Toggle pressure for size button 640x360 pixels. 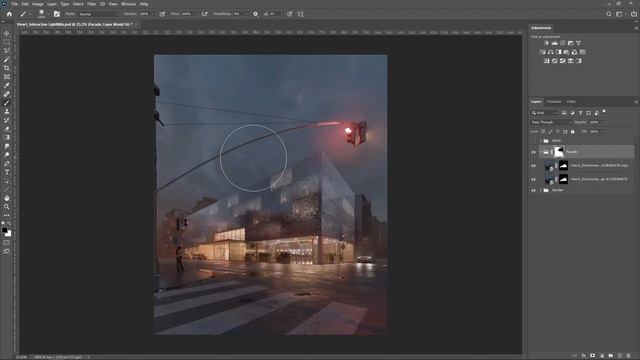tap(290, 14)
